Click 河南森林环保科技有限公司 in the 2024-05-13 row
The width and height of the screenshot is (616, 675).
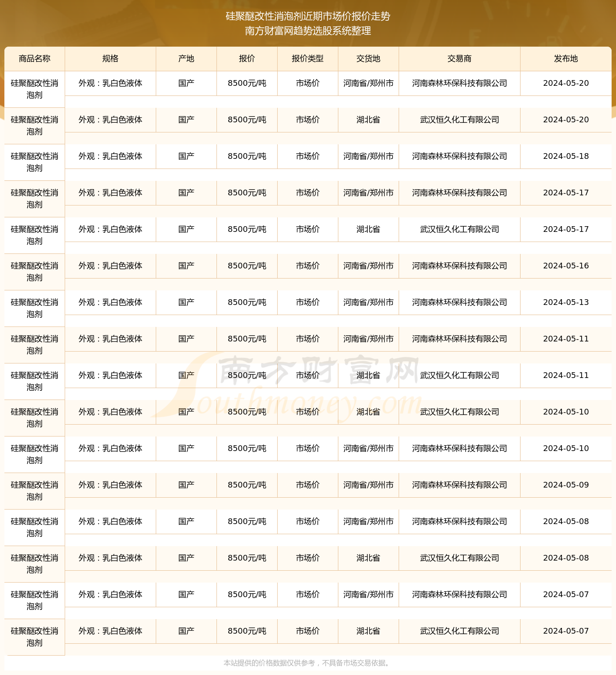pyautogui.click(x=459, y=302)
